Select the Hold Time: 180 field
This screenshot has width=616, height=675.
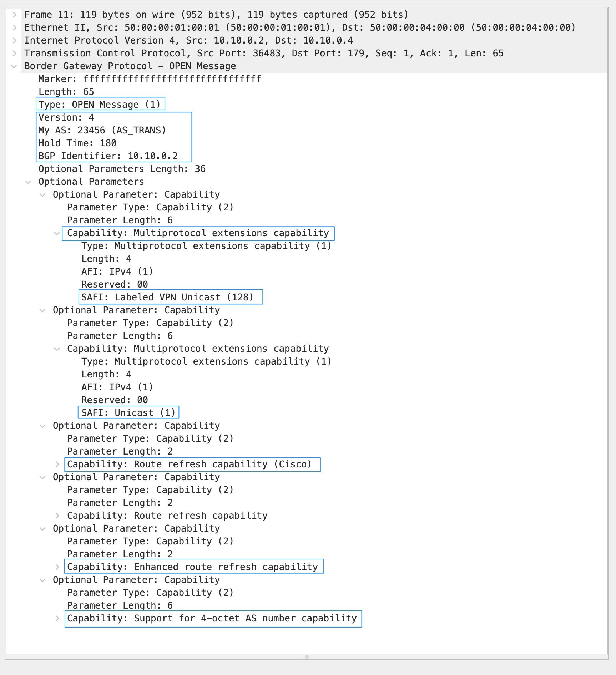tap(77, 143)
